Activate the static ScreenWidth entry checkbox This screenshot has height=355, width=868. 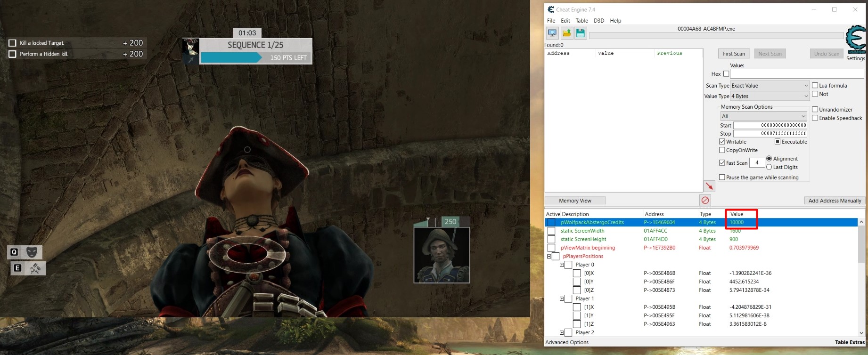coord(551,231)
